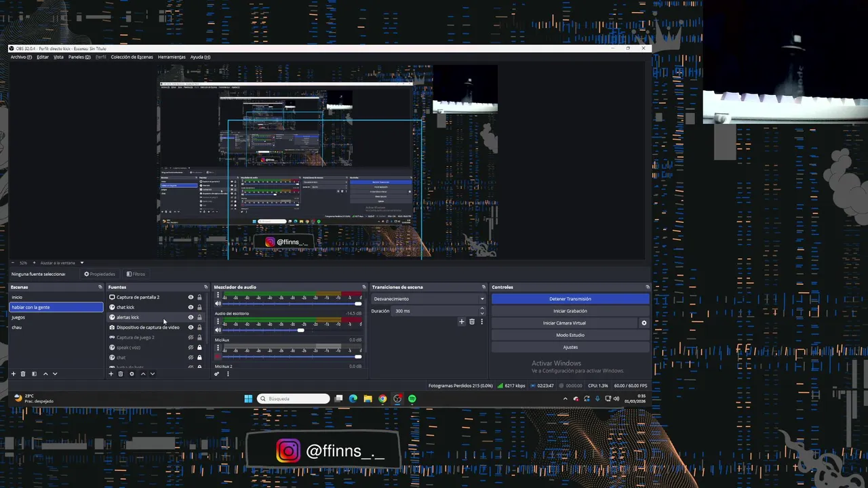Open Ajustes settings button
Viewport: 868px width, 488px height.
[x=570, y=347]
